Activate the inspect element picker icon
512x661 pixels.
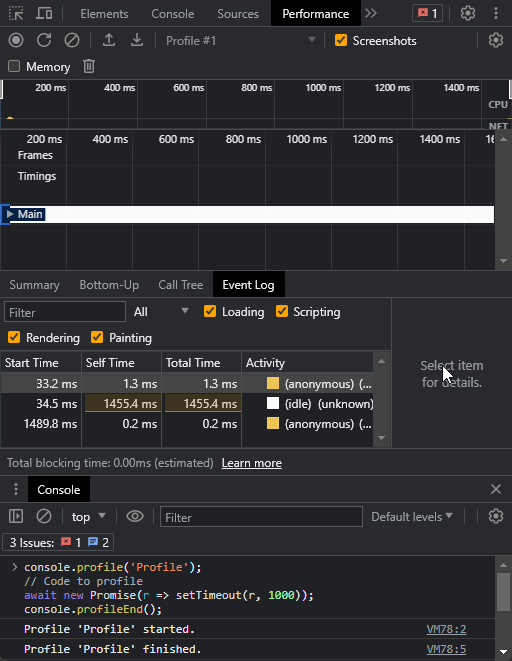tap(16, 13)
